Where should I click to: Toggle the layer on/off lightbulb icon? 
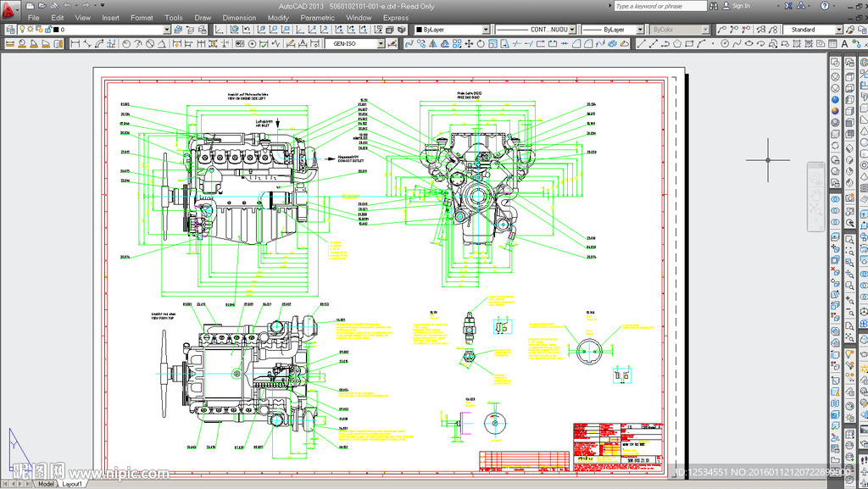22,30
